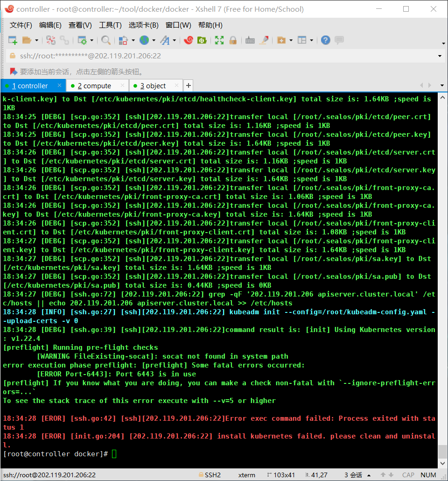Expand the Properties dropdown arrow
Viewport: 448px width, 481px height.
click(x=91, y=40)
